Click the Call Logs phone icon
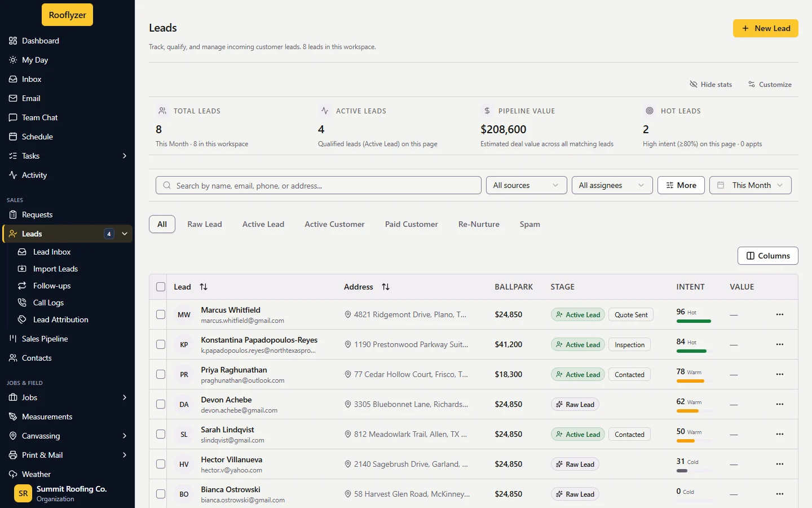The image size is (812, 508). tap(22, 303)
